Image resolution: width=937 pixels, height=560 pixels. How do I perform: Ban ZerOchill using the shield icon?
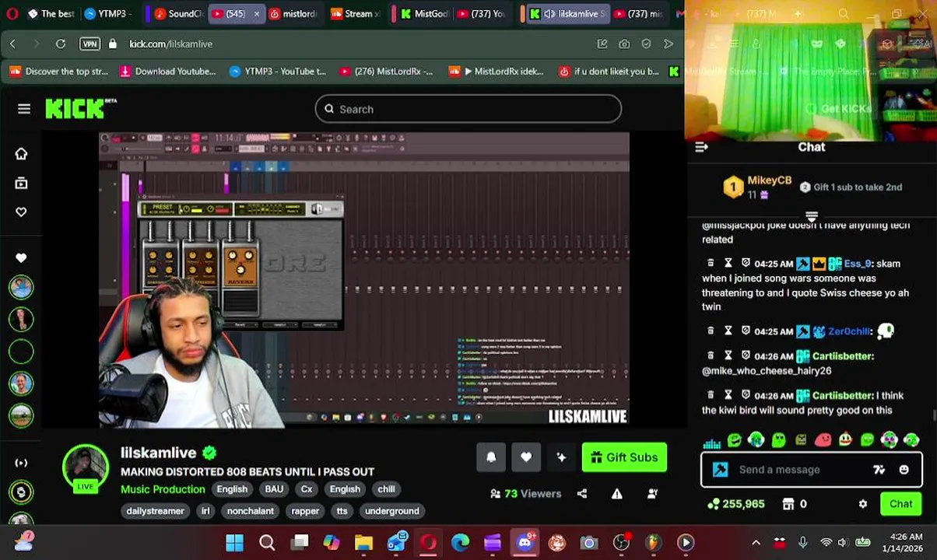pos(746,331)
